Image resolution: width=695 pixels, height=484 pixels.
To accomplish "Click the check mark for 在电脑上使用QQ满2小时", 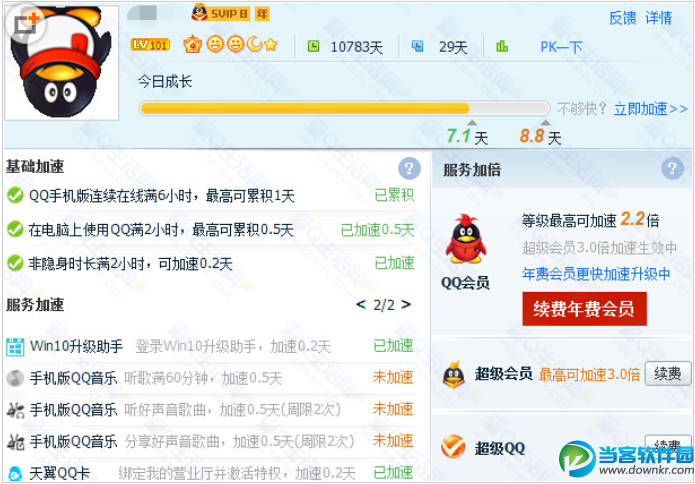I will click(15, 229).
